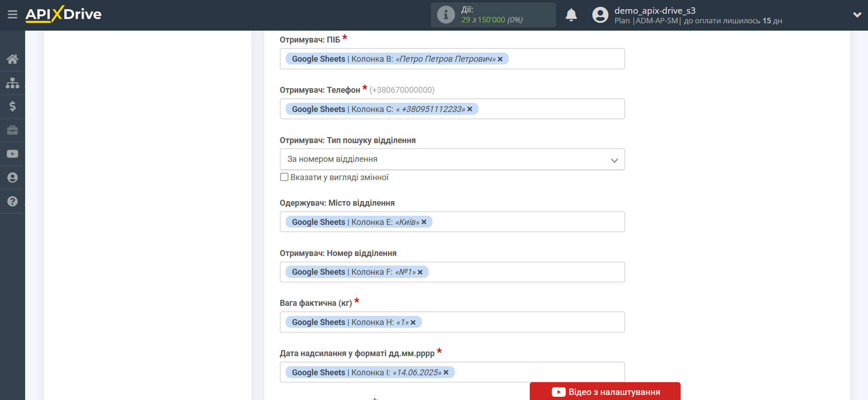
Task: Open Відео з налаштування video button
Action: click(605, 392)
